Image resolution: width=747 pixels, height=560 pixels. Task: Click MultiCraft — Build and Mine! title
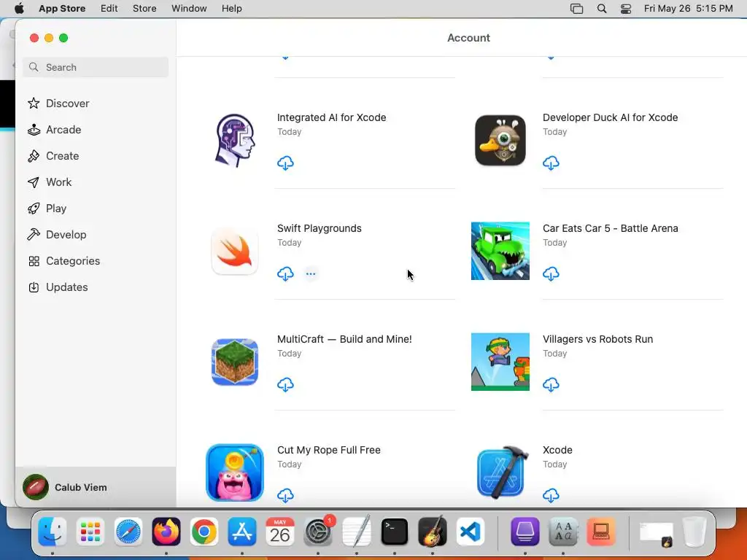point(344,339)
